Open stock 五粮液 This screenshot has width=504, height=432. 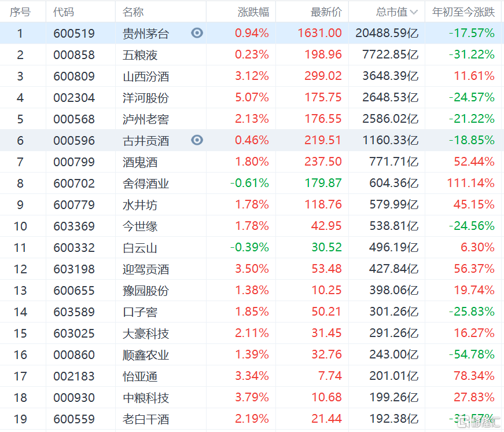(140, 54)
